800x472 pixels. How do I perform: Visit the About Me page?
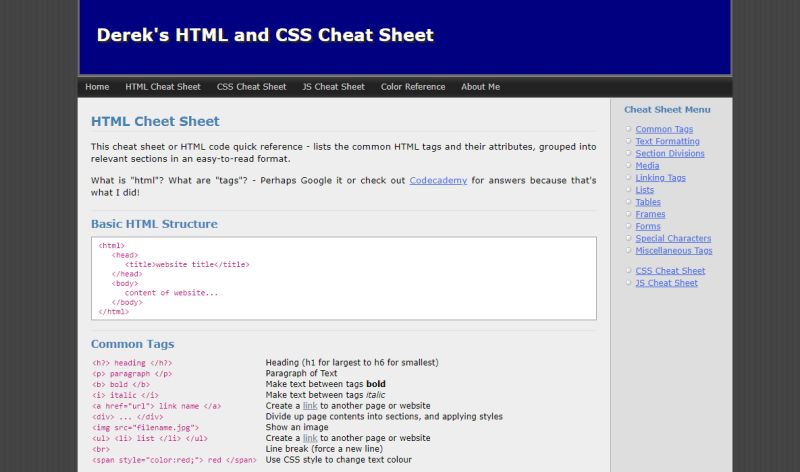click(480, 87)
